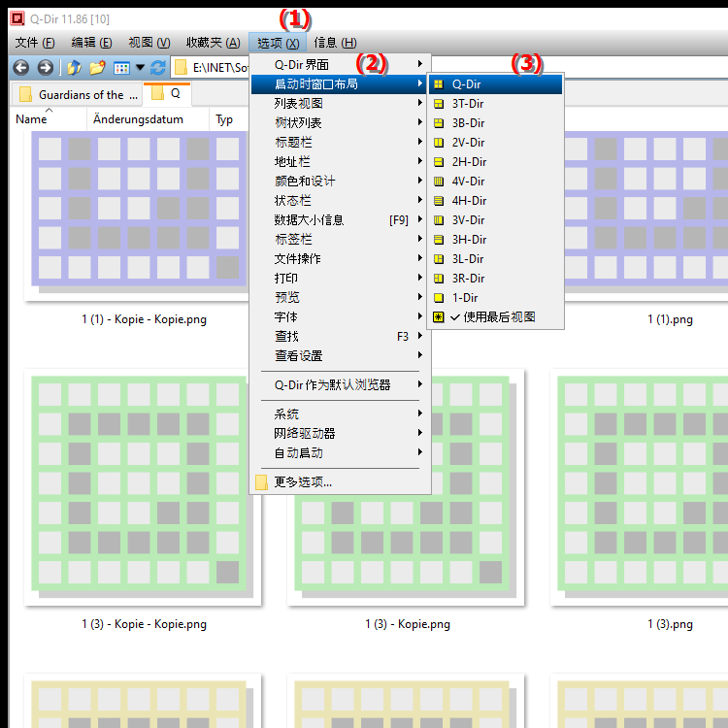Expand the 字体 submenu

[x=341, y=317]
